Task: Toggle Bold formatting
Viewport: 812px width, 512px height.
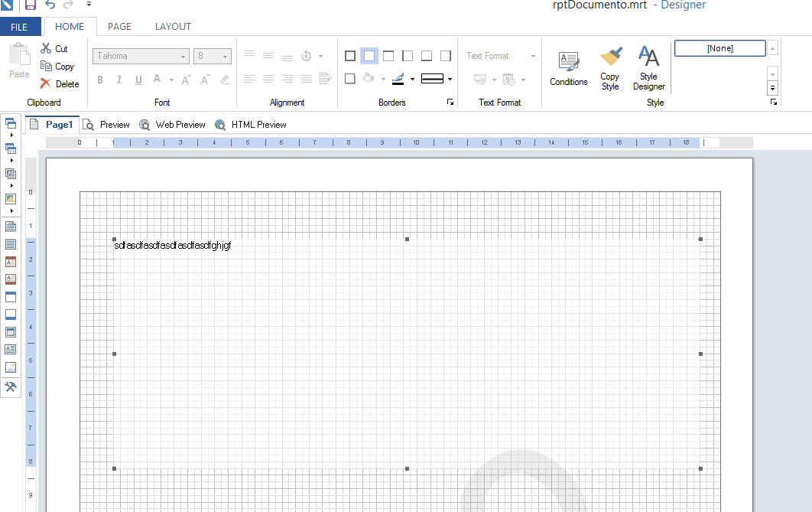Action: click(x=100, y=80)
